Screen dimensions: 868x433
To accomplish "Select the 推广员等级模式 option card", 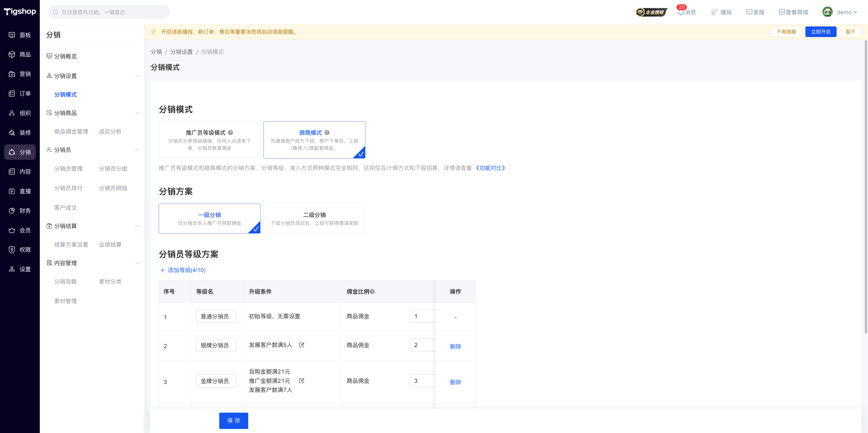I will coord(210,140).
